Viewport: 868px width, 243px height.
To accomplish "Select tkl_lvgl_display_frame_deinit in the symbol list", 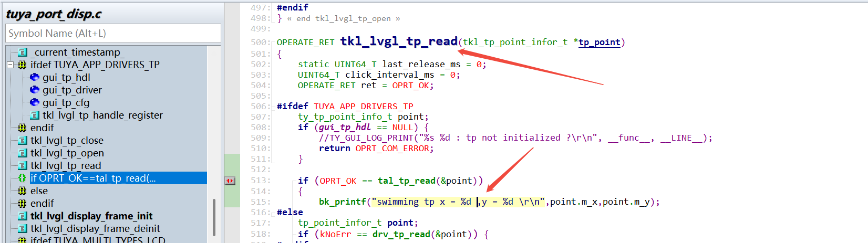I will click(95, 228).
